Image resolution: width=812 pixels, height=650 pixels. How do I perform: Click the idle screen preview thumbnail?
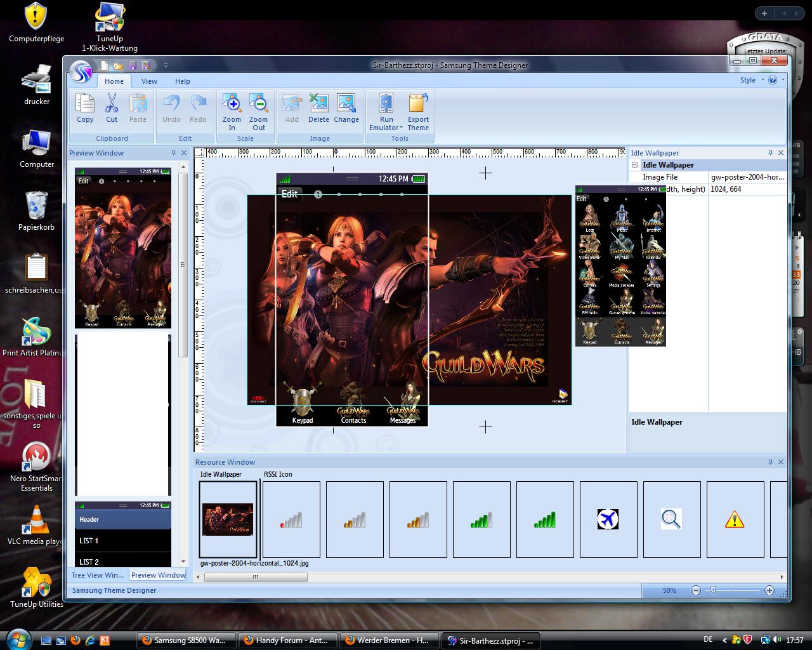point(123,248)
